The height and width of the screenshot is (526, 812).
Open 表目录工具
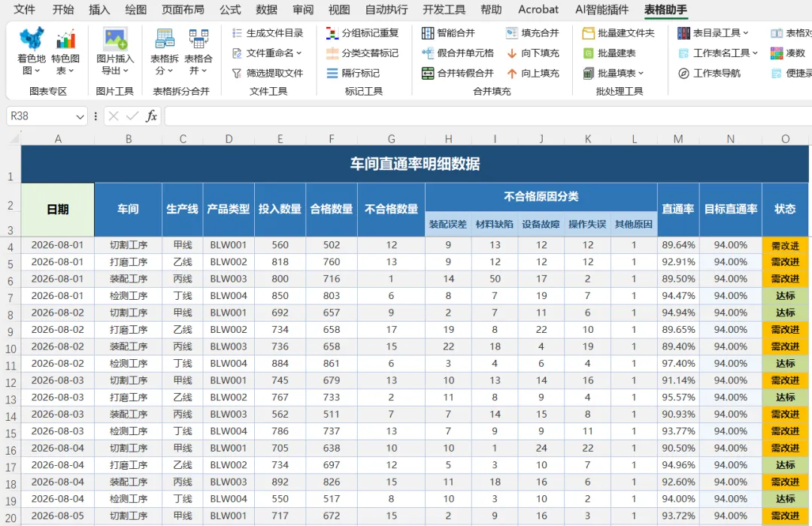[x=713, y=33]
